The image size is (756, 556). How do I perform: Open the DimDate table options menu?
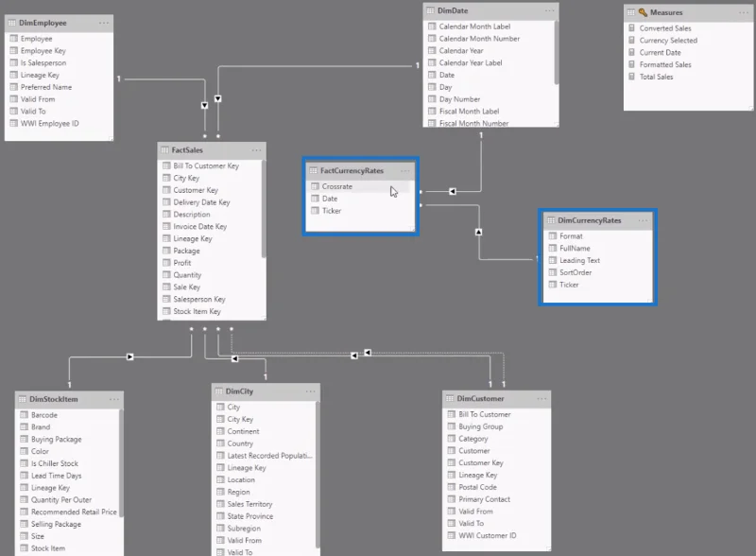[x=550, y=10]
